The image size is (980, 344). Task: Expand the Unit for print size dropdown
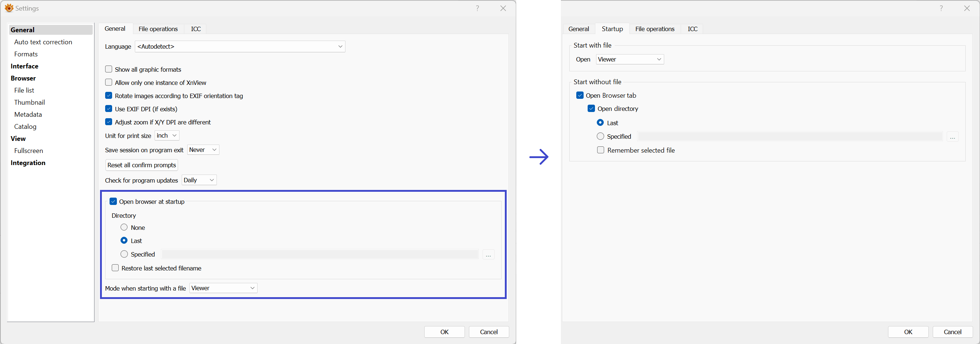[x=167, y=136]
